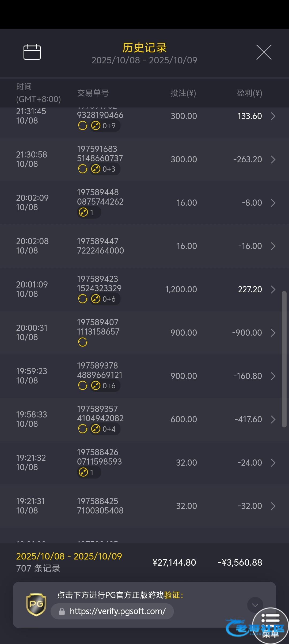Image resolution: width=289 pixels, height=644 pixels.
Task: Open details arrow for -417.60 record
Action: click(x=273, y=419)
